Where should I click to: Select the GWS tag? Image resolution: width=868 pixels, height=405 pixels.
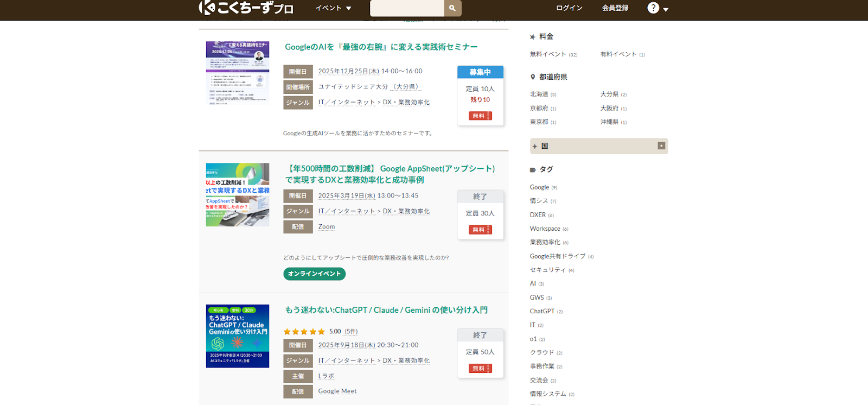[541, 298]
